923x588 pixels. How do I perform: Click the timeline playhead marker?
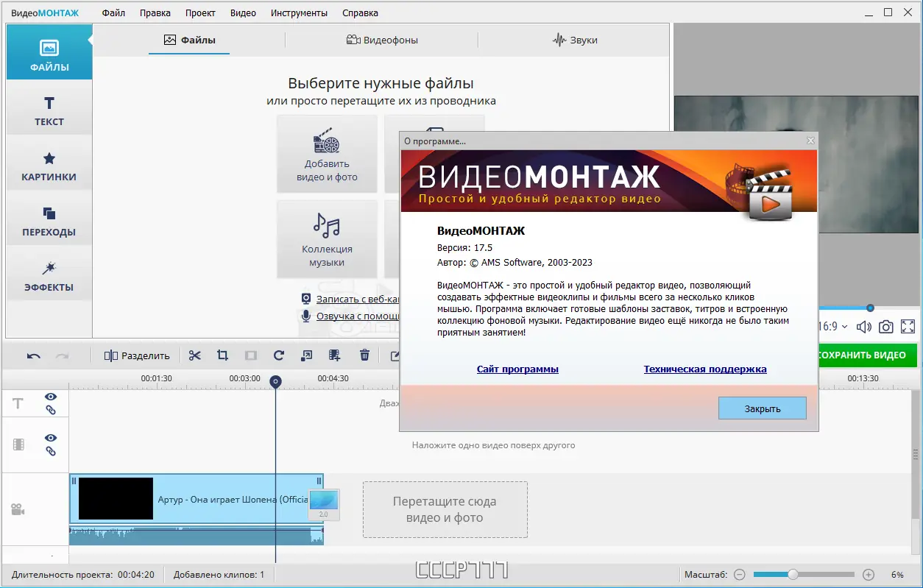[275, 381]
